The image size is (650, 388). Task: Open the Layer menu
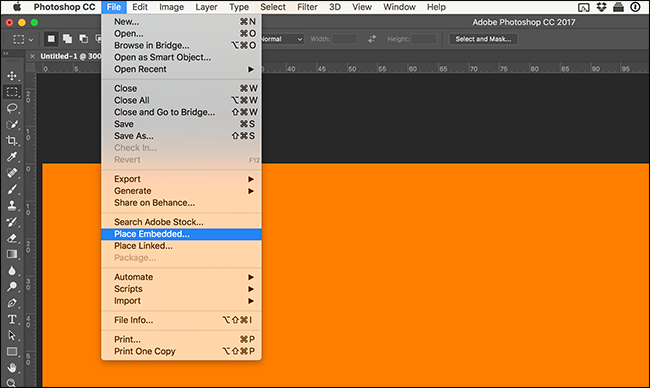[206, 7]
